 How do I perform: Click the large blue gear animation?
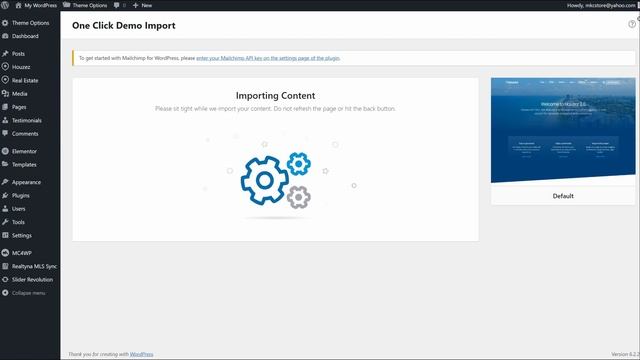264,180
